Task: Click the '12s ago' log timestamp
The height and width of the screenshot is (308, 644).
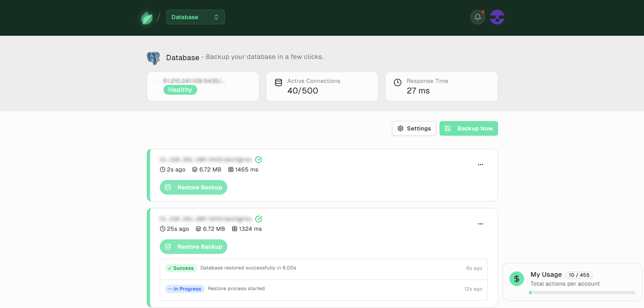Action: click(x=473, y=289)
